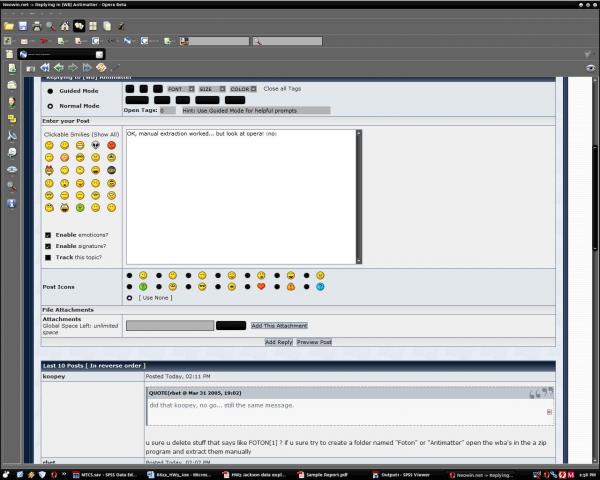Click the Tile windows icon
The image size is (600, 480).
tap(93, 26)
